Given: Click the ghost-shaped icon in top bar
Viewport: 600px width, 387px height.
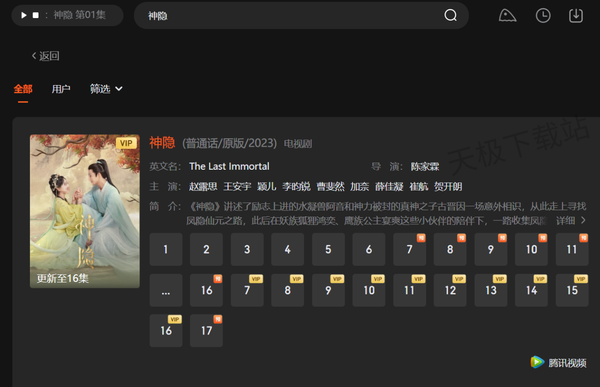Looking at the screenshot, I should tap(507, 16).
